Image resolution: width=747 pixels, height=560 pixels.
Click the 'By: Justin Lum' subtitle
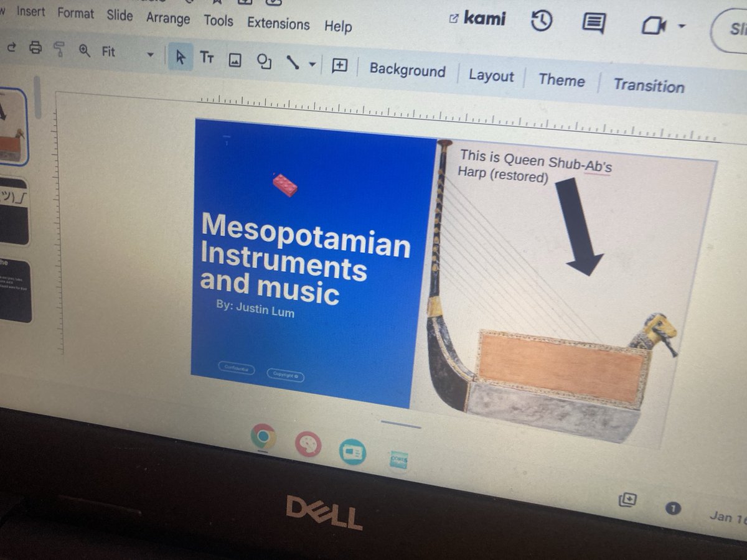[x=255, y=308]
